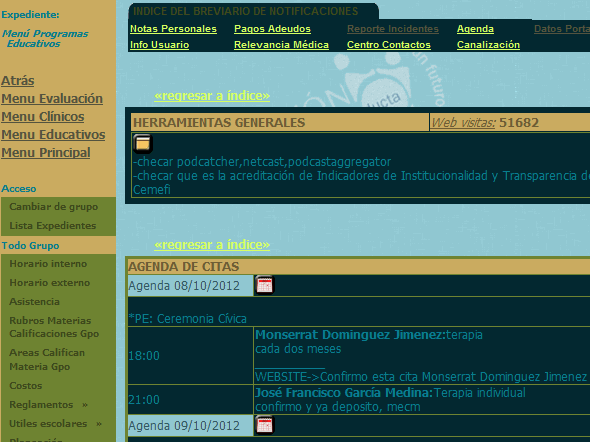Open Horario interno in sidebar
The image size is (590, 442).
[48, 264]
